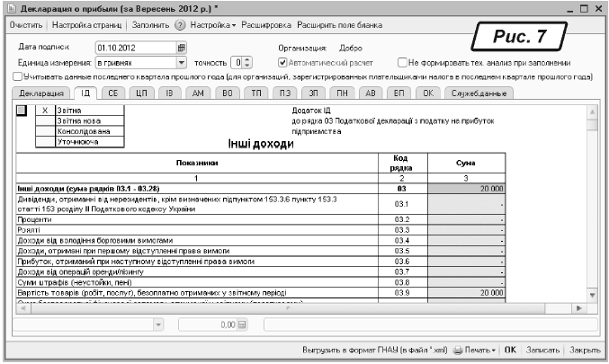Switch to the Декларация tab
Image resolution: width=609 pixels, height=364 pixels.
(39, 93)
